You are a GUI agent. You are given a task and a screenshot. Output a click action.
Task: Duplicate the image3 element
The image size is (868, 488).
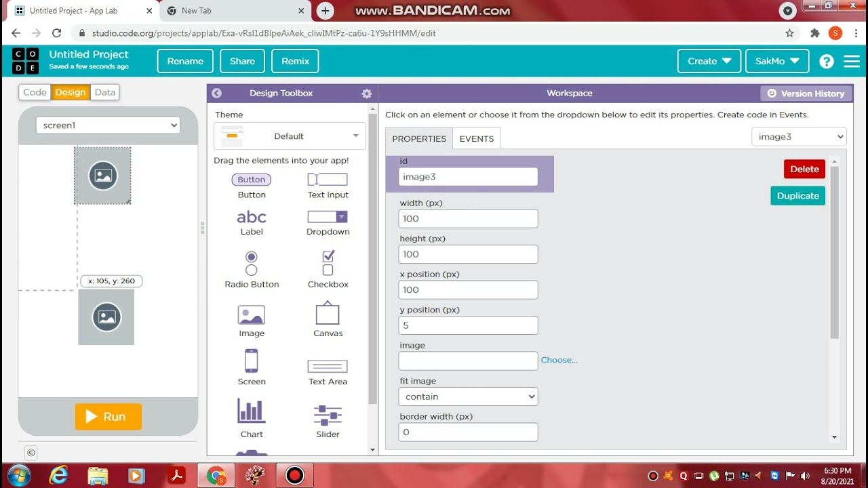click(x=797, y=196)
